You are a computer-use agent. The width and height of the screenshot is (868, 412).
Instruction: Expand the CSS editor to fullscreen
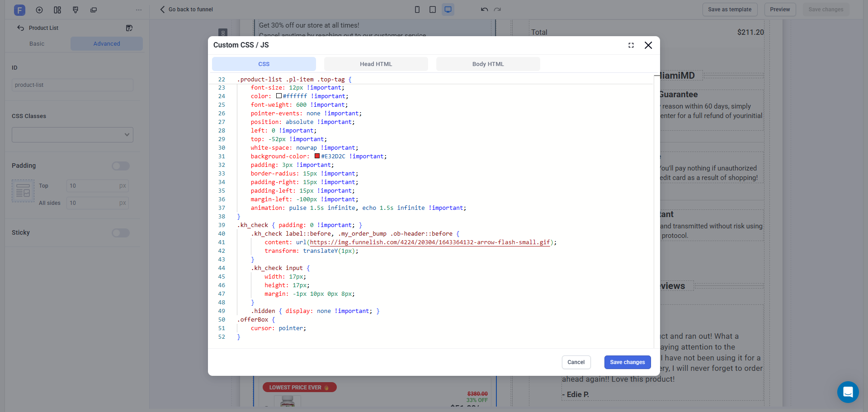tap(631, 45)
